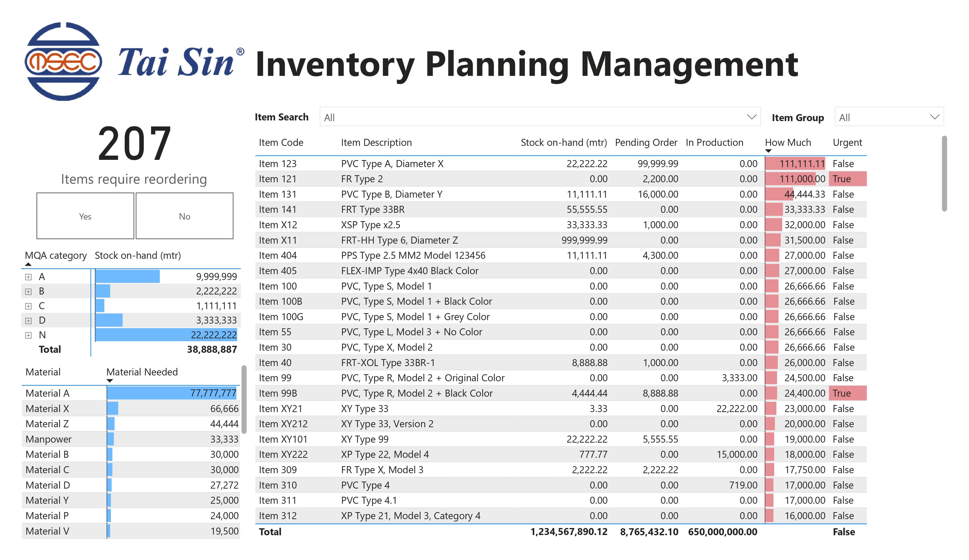This screenshot has height=560, width=969.
Task: Click the 99,999.99 Pending Order value
Action: tap(658, 164)
